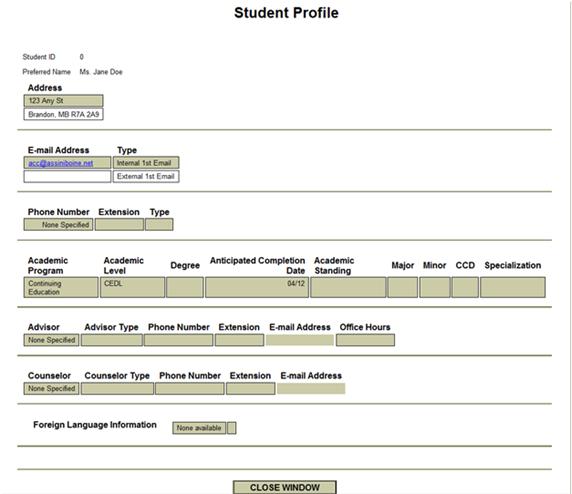Click the advisor Office Hours field

[365, 340]
